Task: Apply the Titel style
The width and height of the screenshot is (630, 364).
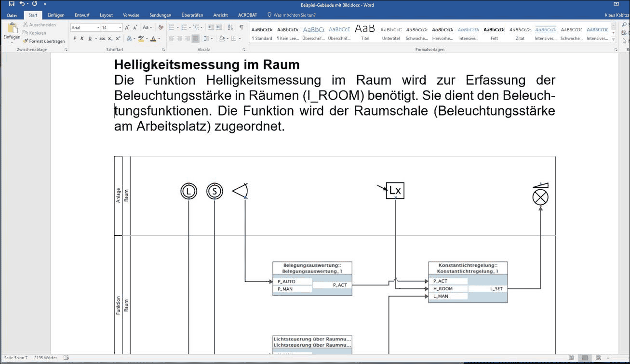Action: tap(365, 33)
